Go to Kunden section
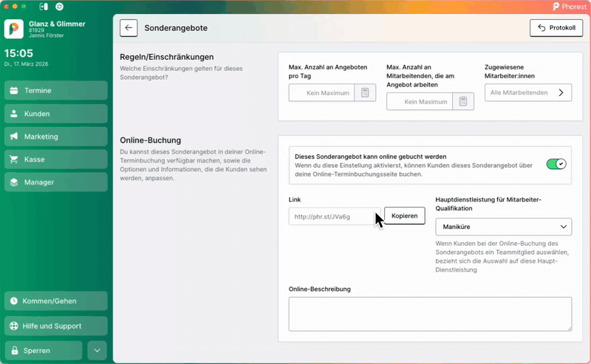This screenshot has width=591, height=364. point(56,114)
